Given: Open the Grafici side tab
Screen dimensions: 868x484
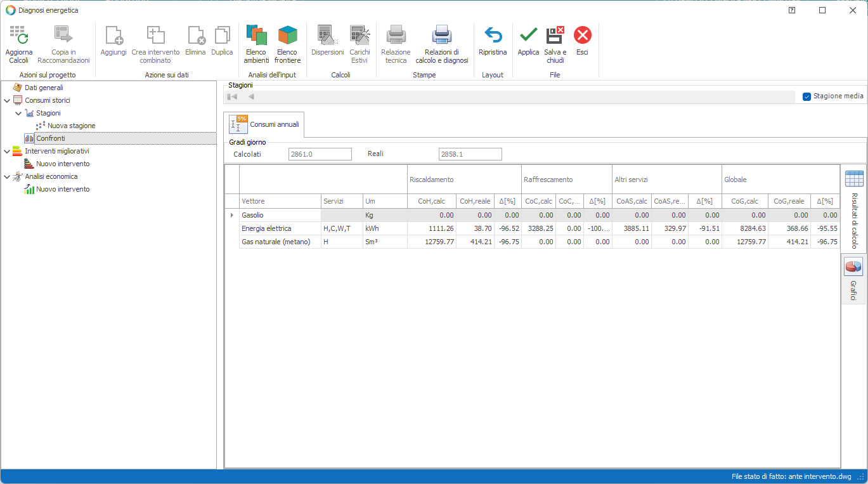Looking at the screenshot, I should 853,278.
